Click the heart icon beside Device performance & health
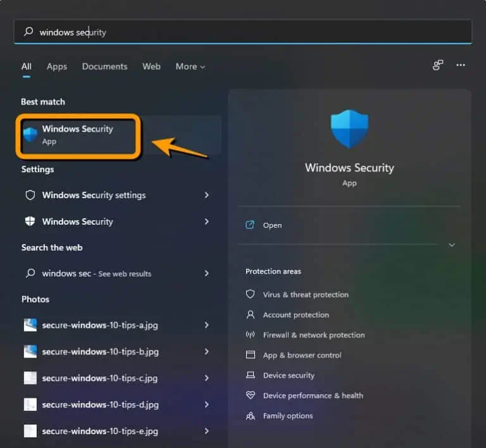The width and height of the screenshot is (486, 448). [x=250, y=395]
